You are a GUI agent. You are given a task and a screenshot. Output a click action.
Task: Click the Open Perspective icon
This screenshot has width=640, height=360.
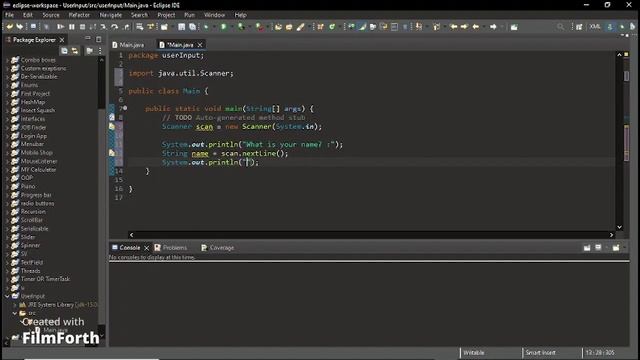pos(579,27)
